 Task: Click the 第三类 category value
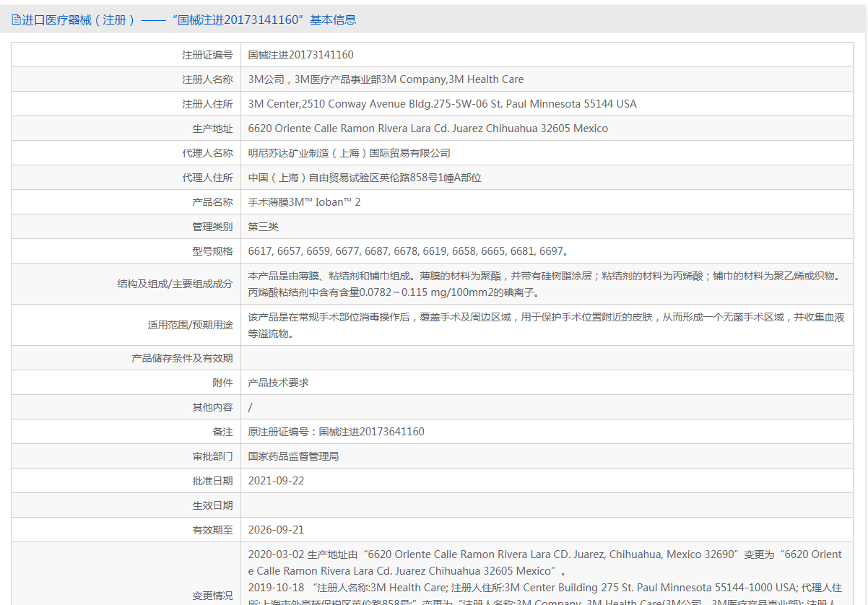coord(264,227)
